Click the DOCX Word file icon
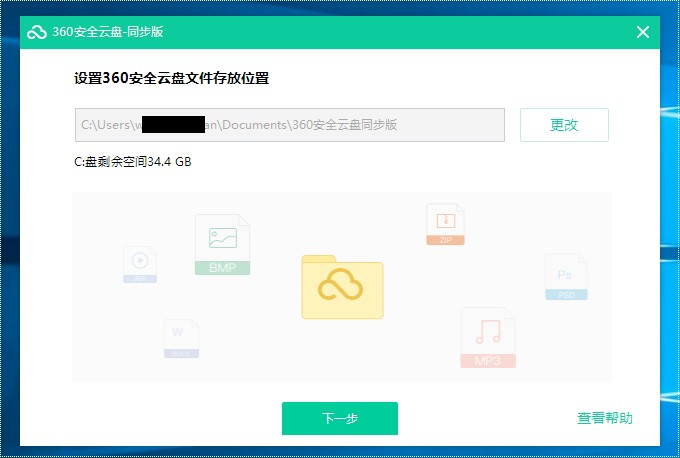680x458 pixels. (x=181, y=339)
